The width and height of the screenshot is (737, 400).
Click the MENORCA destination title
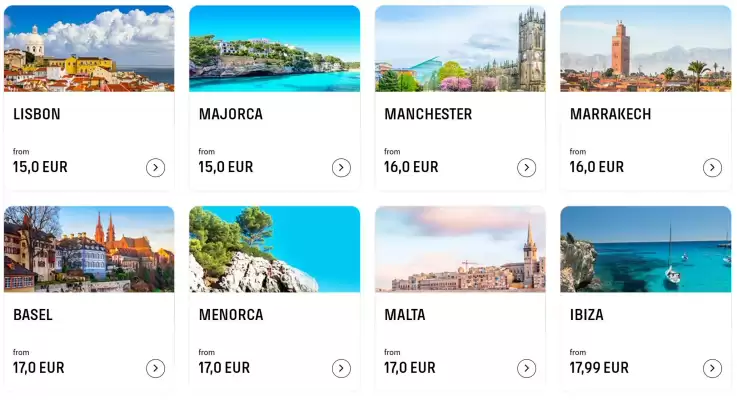[231, 315]
